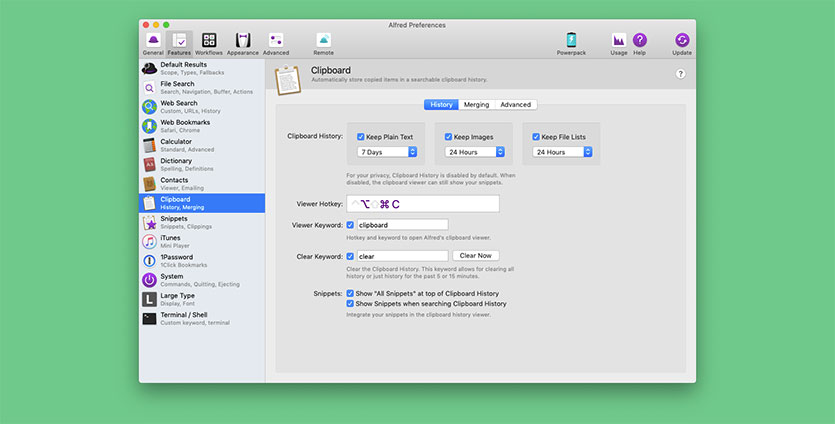The height and width of the screenshot is (424, 835).
Task: Disable the Keep Images checkbox
Action: click(x=449, y=137)
